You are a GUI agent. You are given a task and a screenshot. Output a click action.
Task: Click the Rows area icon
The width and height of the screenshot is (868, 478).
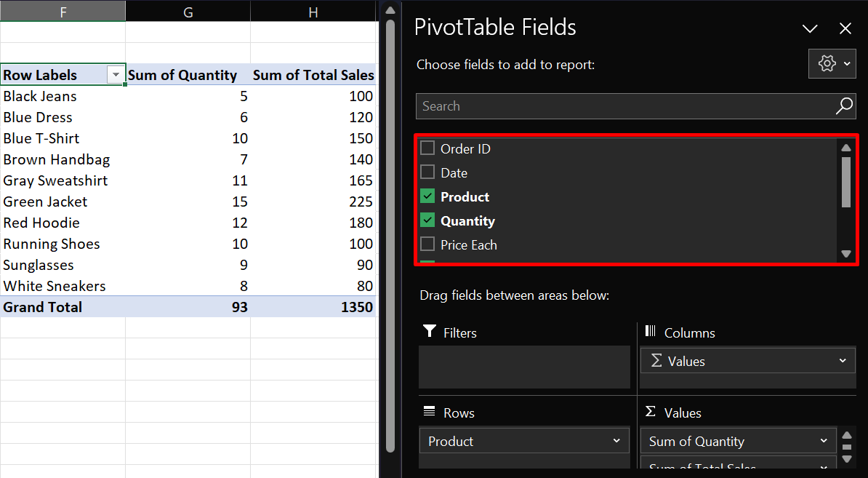pos(428,413)
